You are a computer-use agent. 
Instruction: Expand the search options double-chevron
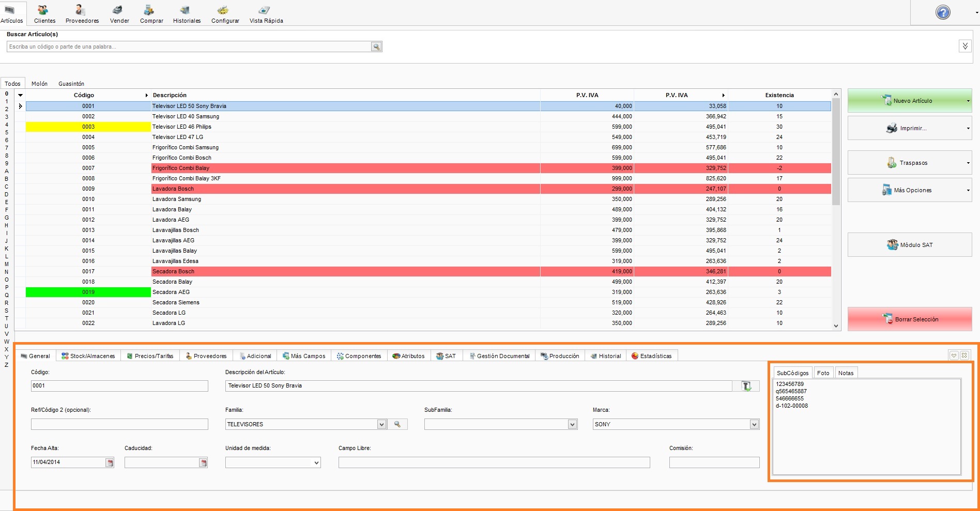coord(965,46)
